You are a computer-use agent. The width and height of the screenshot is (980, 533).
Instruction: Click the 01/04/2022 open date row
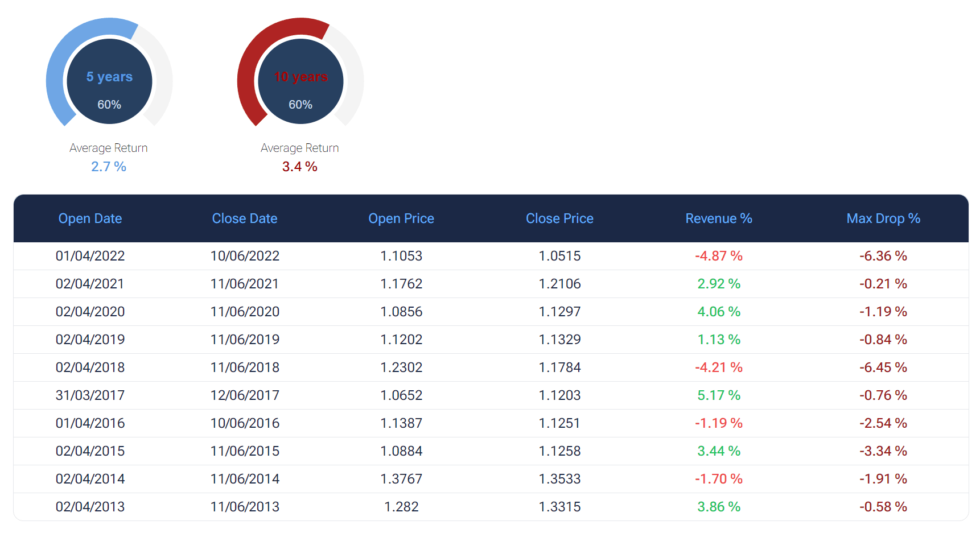click(x=90, y=256)
